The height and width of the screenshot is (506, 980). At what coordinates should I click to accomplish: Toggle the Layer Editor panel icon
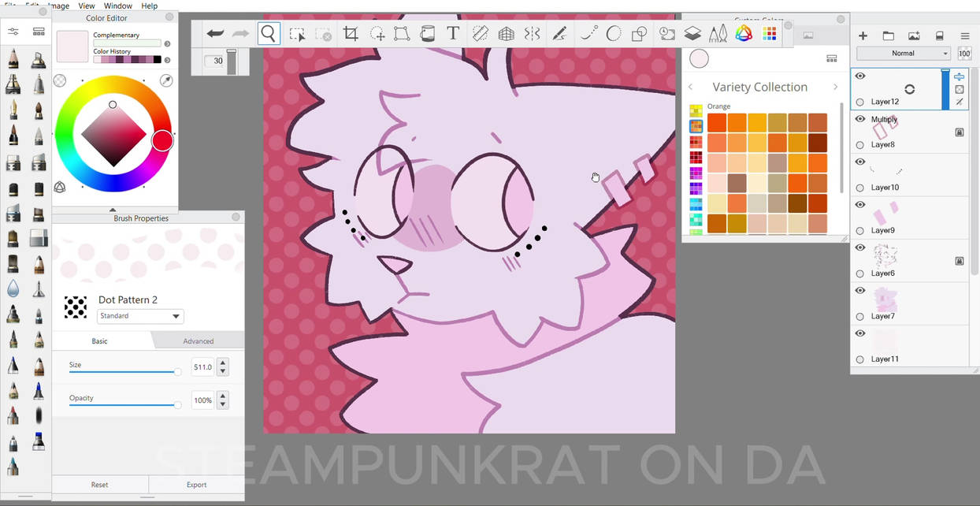[692, 34]
